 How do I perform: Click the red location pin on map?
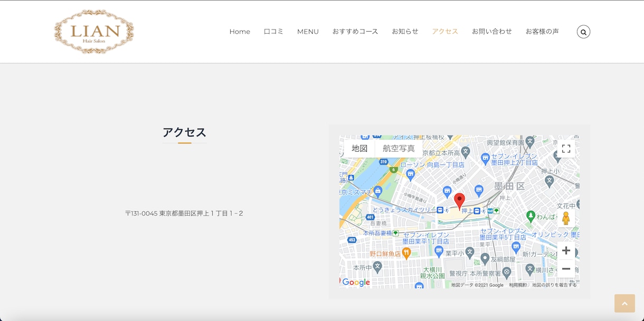(x=460, y=201)
